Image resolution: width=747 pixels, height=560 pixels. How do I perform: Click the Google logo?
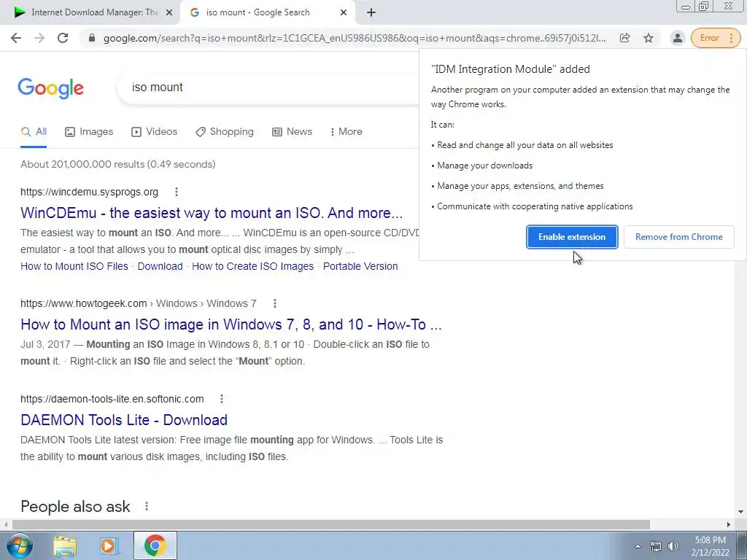(x=51, y=88)
